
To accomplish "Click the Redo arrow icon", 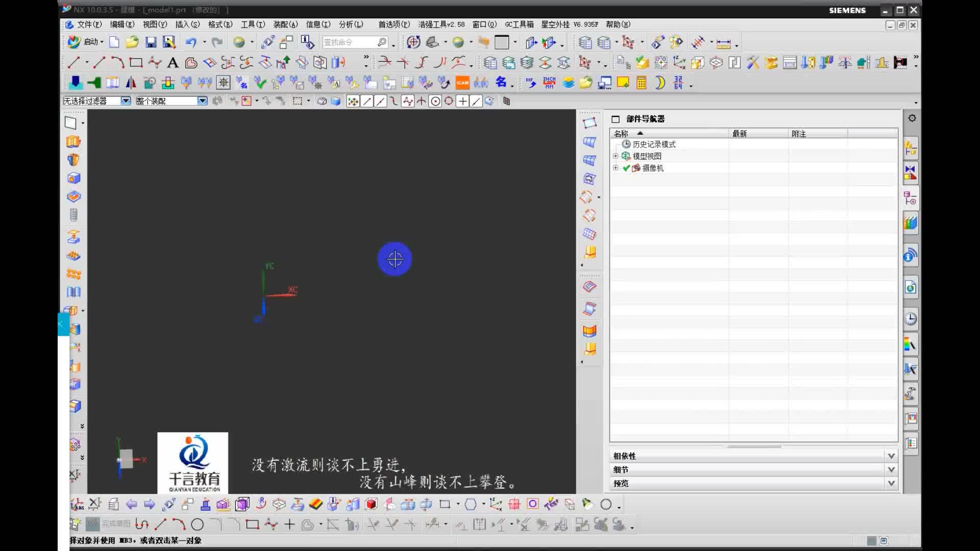I will click(217, 42).
